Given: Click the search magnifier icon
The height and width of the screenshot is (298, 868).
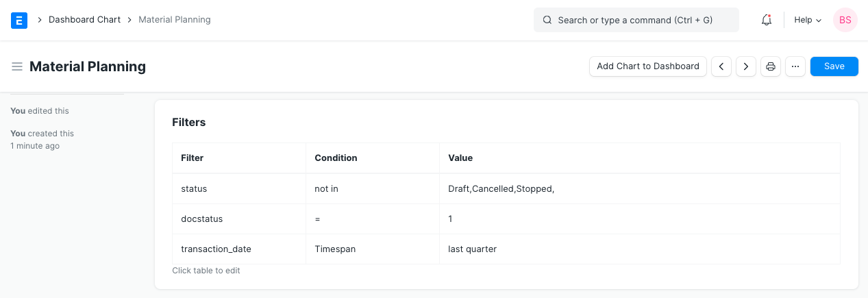Looking at the screenshot, I should click(547, 21).
